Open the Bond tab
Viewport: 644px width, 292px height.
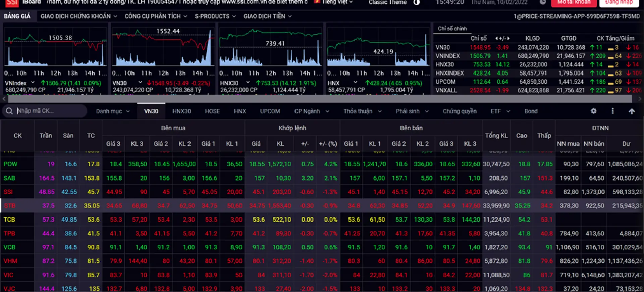[x=531, y=111]
